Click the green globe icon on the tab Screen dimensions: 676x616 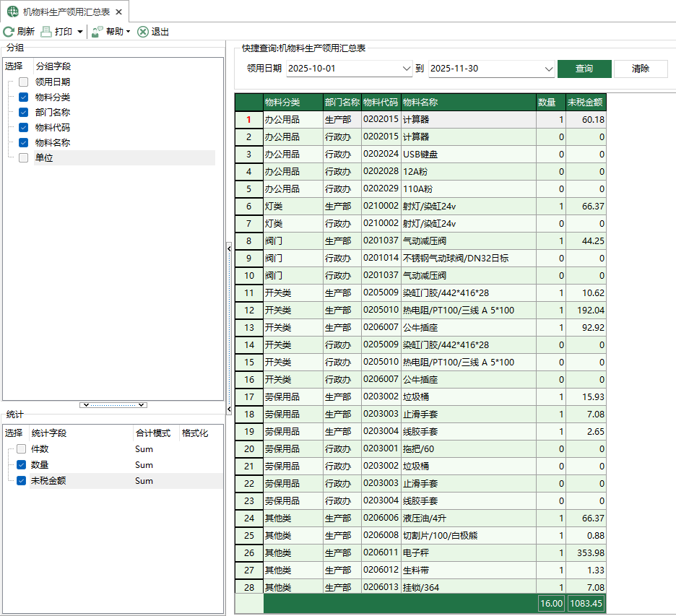12,11
